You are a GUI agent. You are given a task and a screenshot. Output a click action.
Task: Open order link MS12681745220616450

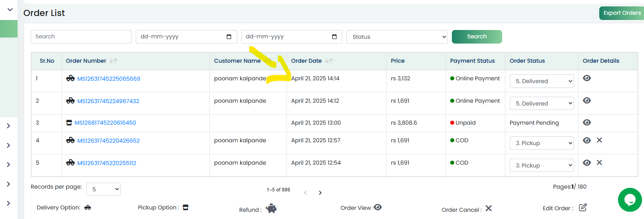(105, 123)
